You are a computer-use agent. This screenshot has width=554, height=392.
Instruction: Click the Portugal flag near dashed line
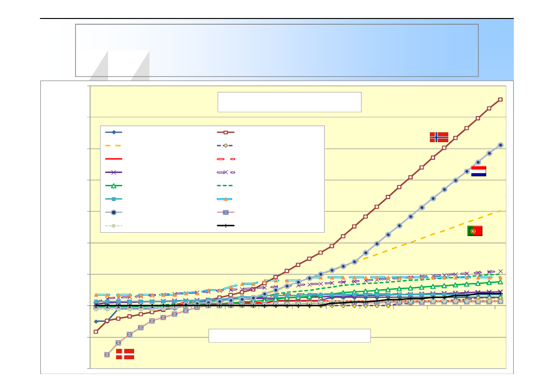474,231
